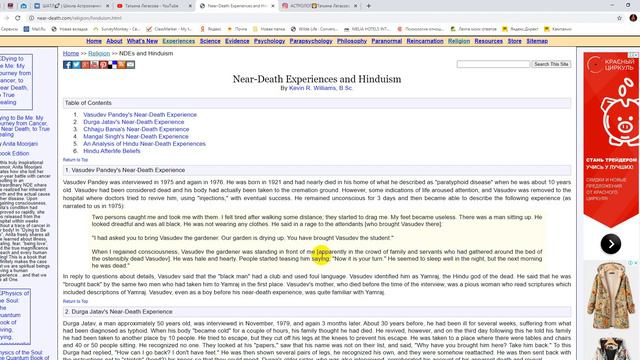Open the Religion menu link
The image size is (640, 360).
click(x=459, y=41)
